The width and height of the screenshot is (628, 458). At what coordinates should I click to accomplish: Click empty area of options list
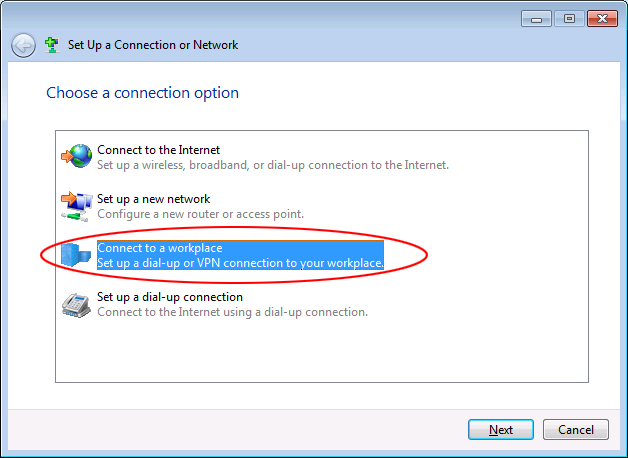click(x=322, y=350)
